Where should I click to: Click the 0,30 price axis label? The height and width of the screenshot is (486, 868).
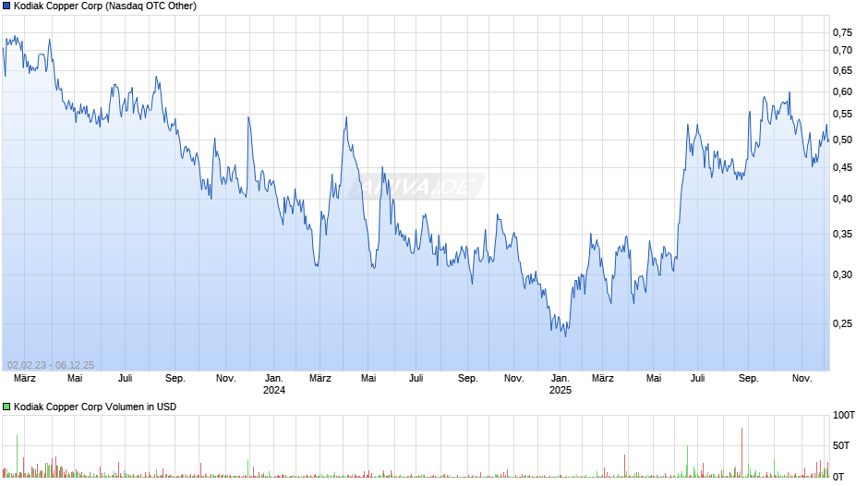pyautogui.click(x=842, y=274)
